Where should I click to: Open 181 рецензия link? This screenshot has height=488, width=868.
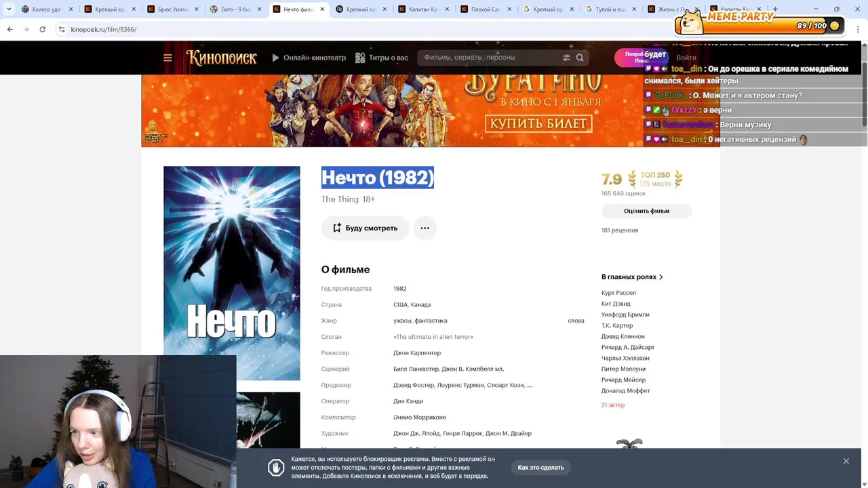(619, 230)
